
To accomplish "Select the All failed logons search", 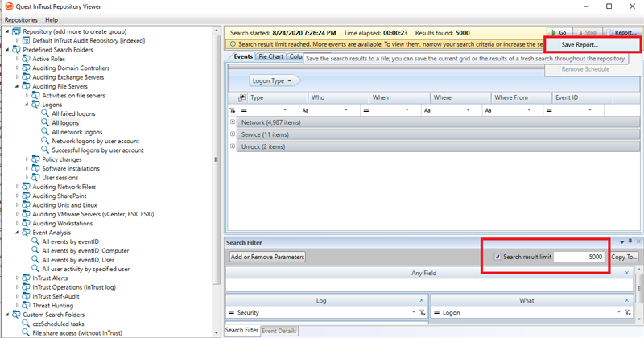I will [73, 113].
